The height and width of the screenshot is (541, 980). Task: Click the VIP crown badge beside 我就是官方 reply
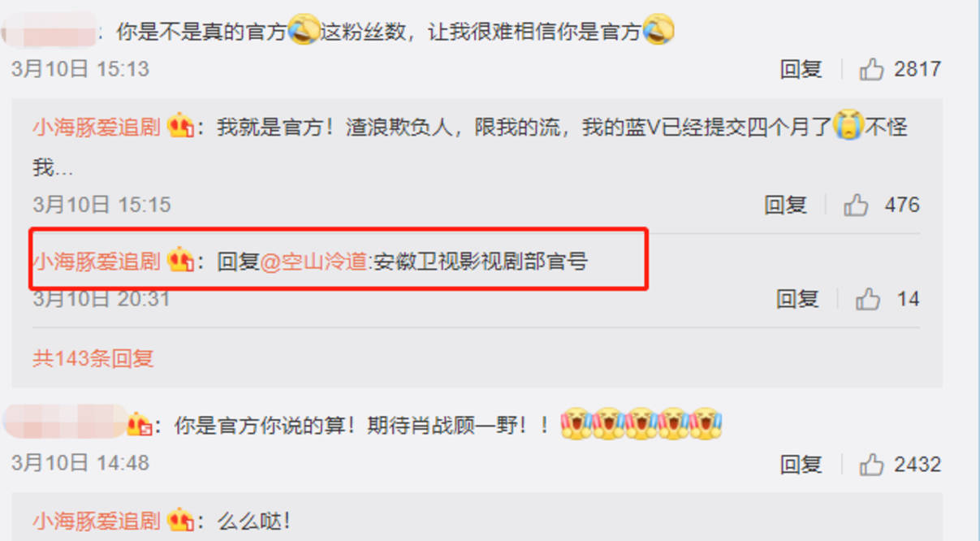coord(179,128)
